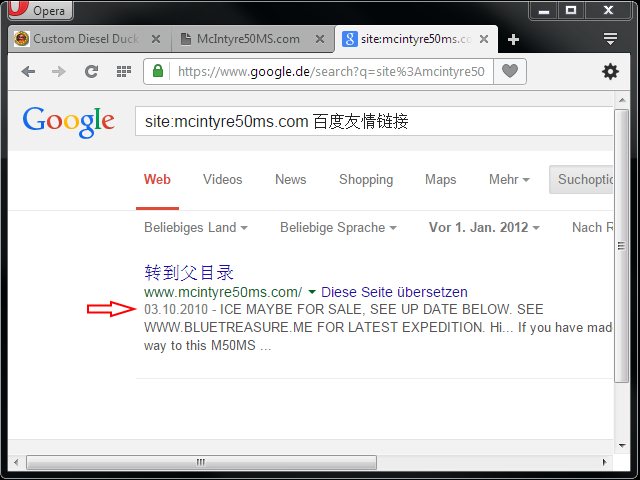Click the Google search query box
Viewport: 640px width, 480px height.
coord(374,121)
